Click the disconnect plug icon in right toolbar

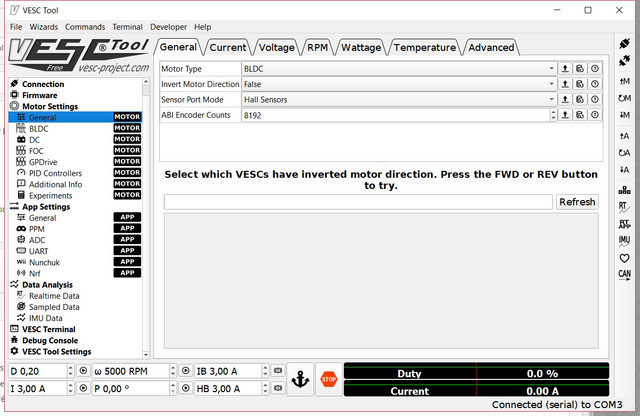tap(624, 61)
